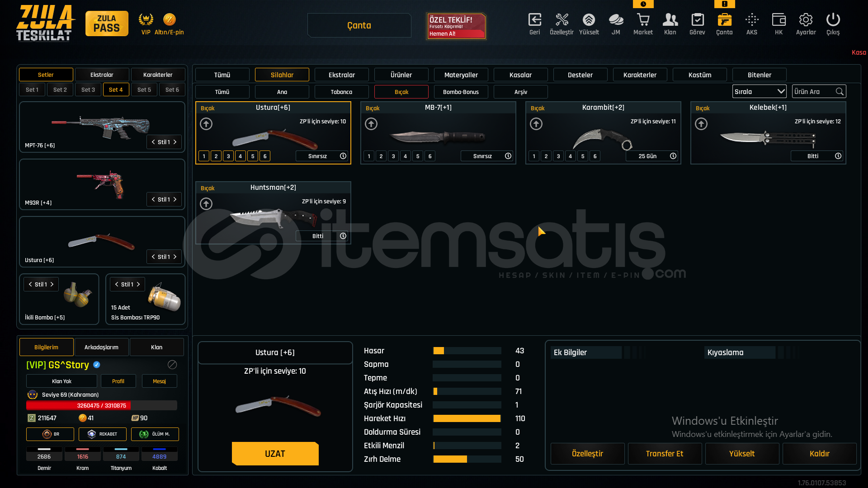Switch to the Kasalar category tab
This screenshot has height=488, width=868.
click(520, 75)
